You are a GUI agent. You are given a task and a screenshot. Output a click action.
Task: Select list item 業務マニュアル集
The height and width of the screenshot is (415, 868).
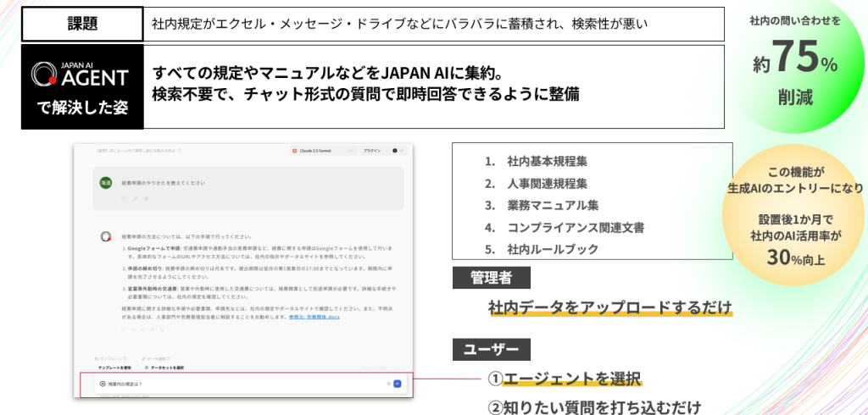[553, 205]
